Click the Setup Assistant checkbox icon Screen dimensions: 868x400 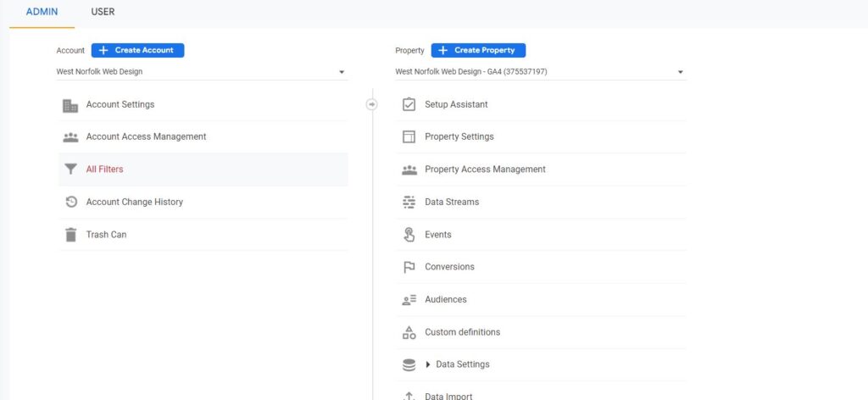pos(409,105)
